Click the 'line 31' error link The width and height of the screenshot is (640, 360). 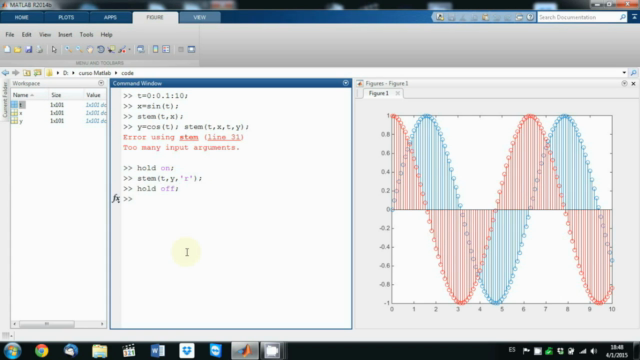tap(224, 138)
